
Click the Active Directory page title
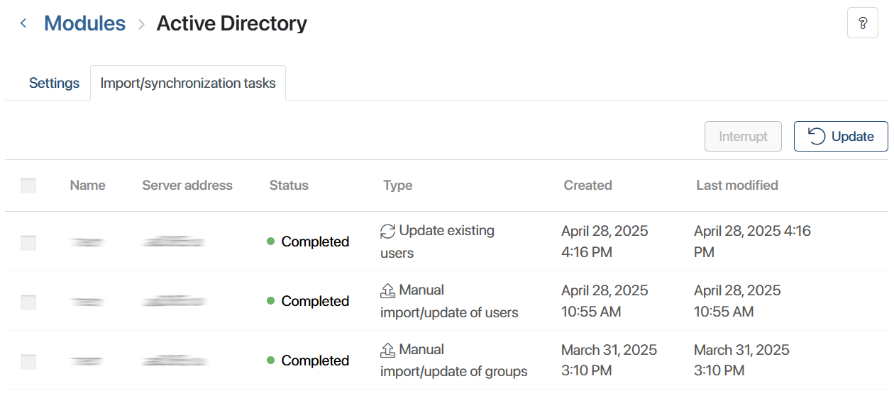point(231,23)
